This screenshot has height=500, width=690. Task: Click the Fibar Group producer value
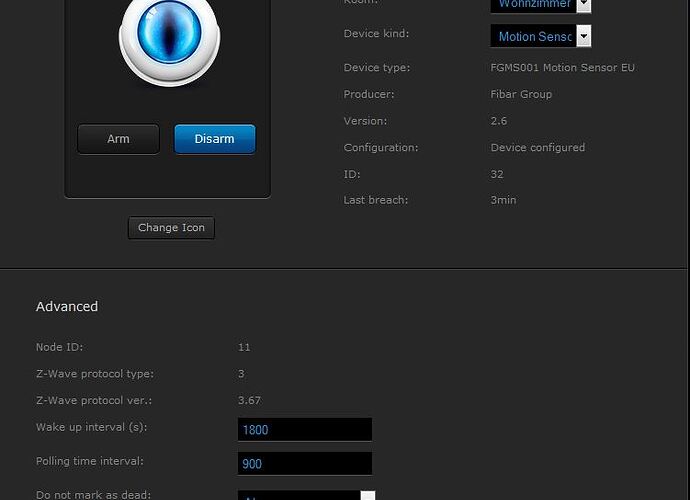[x=521, y=94]
